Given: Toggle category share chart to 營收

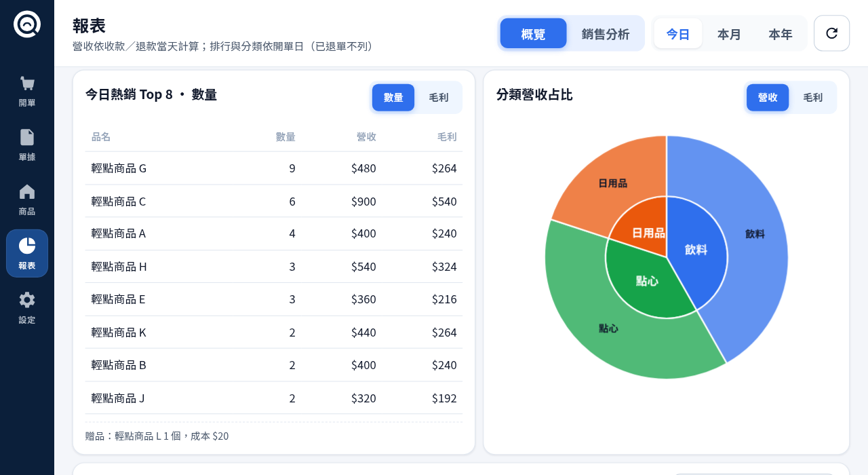Looking at the screenshot, I should coord(768,98).
